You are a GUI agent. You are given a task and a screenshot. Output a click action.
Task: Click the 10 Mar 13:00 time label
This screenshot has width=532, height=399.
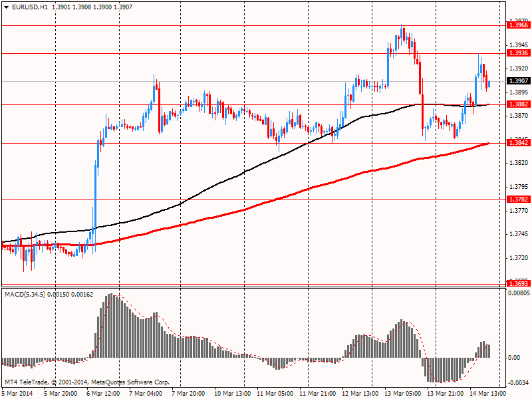(x=232, y=394)
